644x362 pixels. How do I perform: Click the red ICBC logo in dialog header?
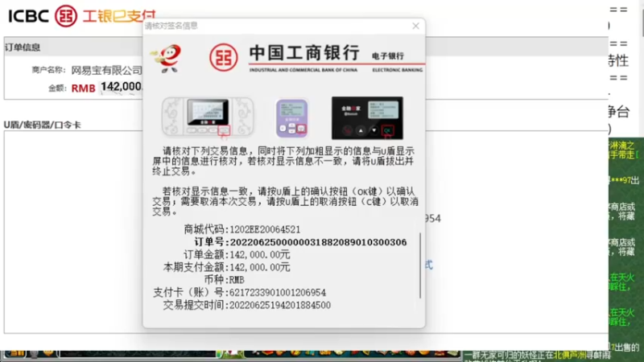pos(224,57)
